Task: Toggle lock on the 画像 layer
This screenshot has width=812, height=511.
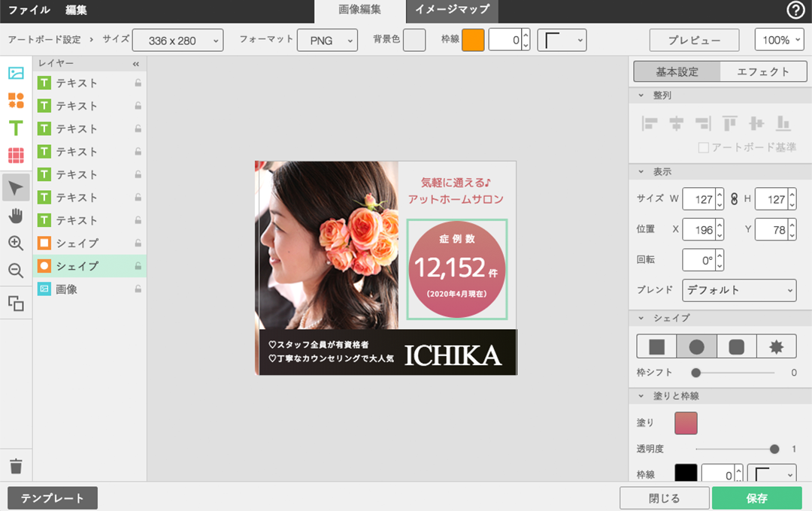Action: click(x=138, y=289)
